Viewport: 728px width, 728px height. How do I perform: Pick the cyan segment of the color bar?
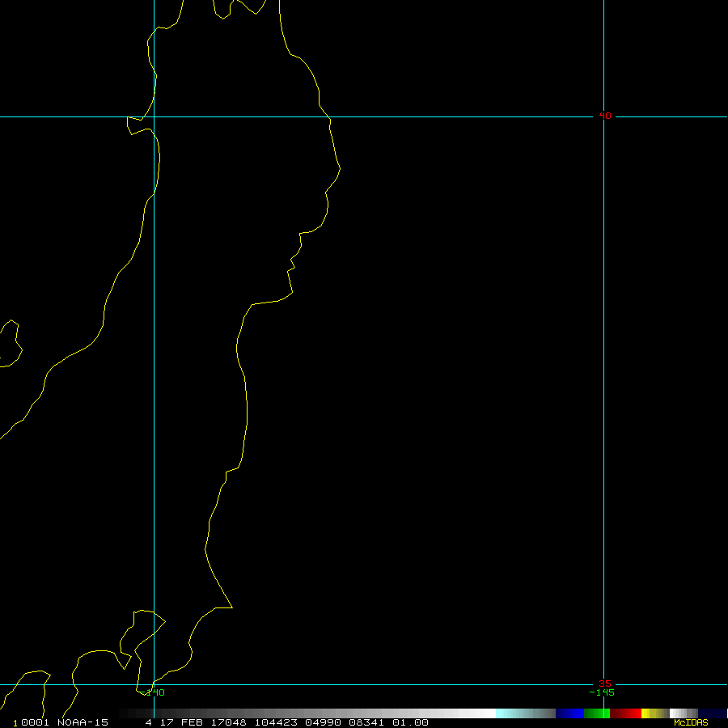pos(526,713)
